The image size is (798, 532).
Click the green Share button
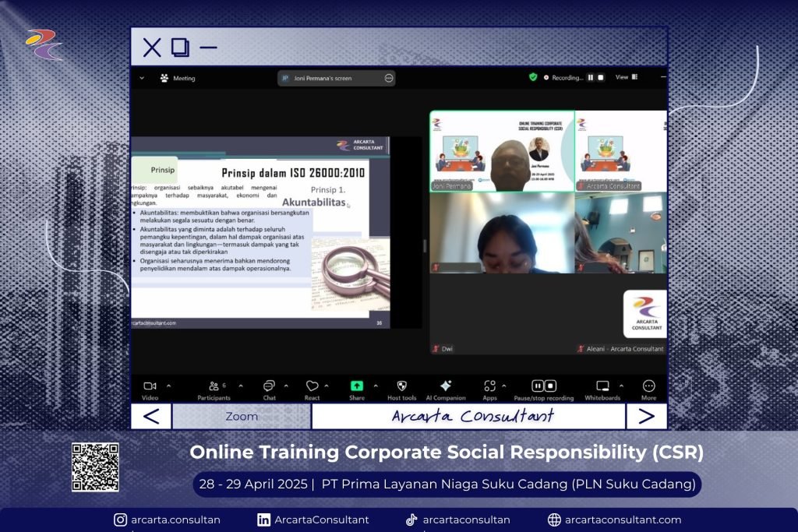pyautogui.click(x=357, y=386)
